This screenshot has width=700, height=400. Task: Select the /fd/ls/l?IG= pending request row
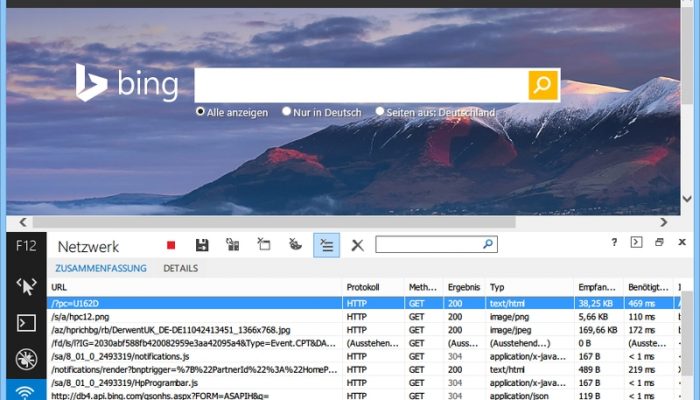[x=364, y=343]
